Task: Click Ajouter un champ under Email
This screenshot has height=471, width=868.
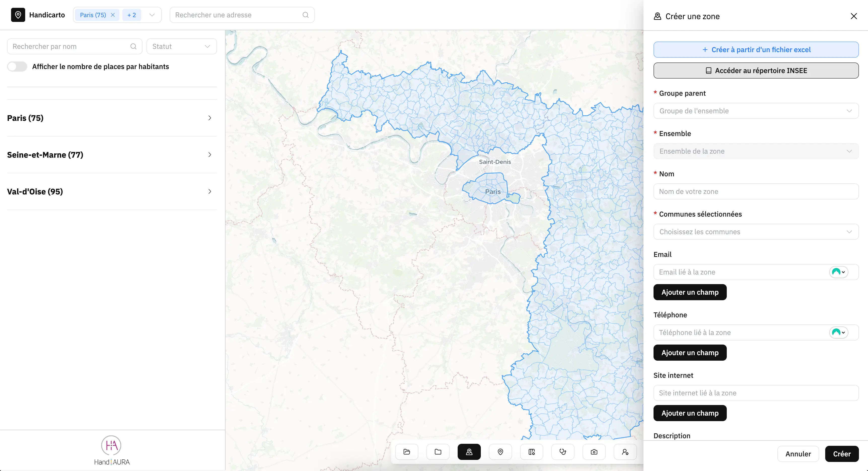Action: point(690,292)
